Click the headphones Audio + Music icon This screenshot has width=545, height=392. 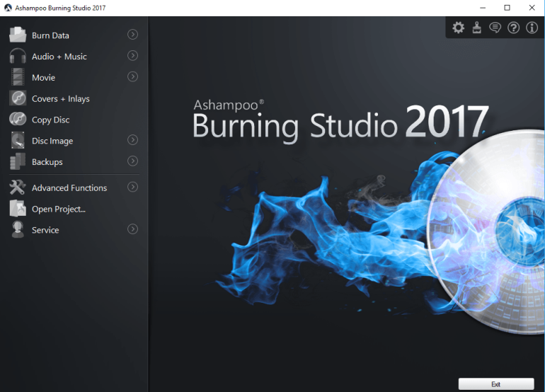(x=18, y=56)
